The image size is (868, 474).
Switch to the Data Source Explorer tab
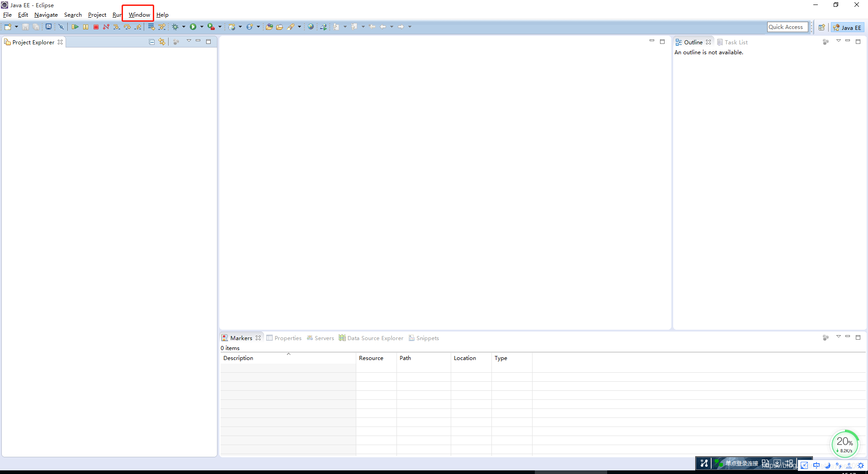(371, 338)
